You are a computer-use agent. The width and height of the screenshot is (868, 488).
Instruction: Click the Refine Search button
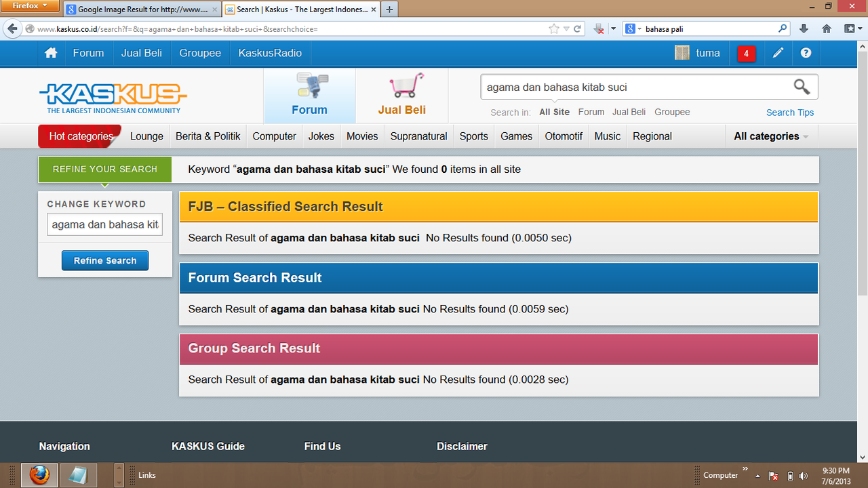pos(105,261)
